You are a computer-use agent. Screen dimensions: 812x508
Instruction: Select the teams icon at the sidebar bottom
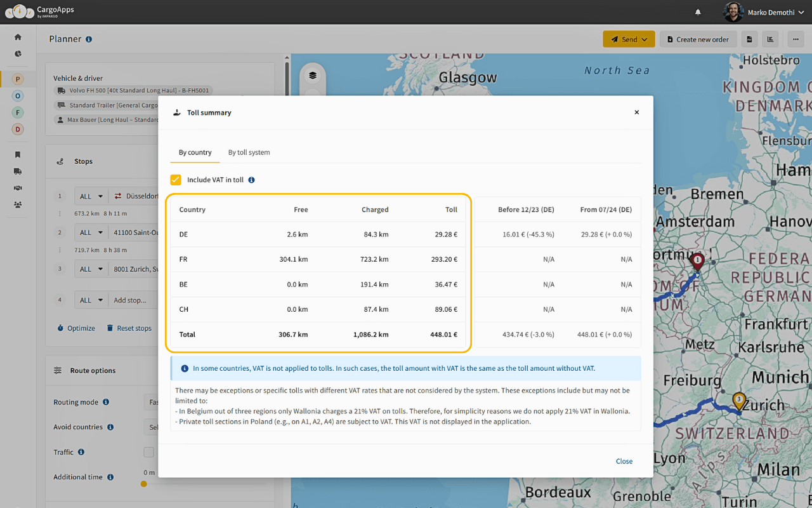coord(17,203)
